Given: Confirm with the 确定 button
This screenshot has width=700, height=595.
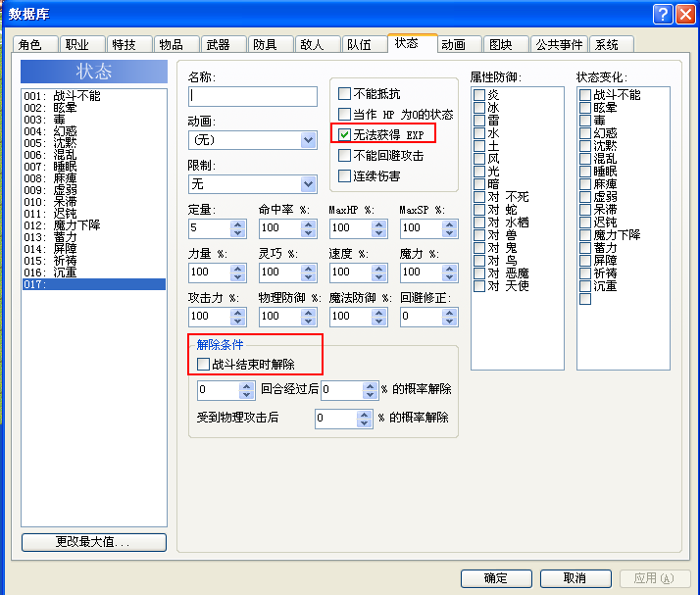Looking at the screenshot, I should click(x=496, y=578).
